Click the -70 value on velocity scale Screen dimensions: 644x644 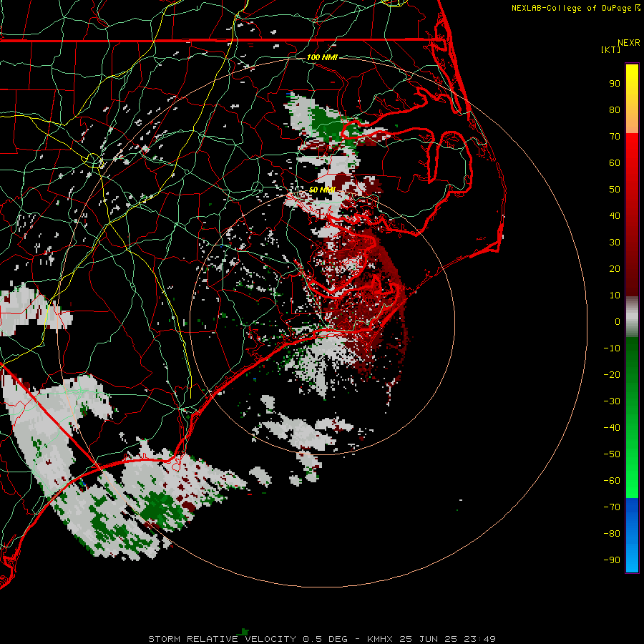612,507
